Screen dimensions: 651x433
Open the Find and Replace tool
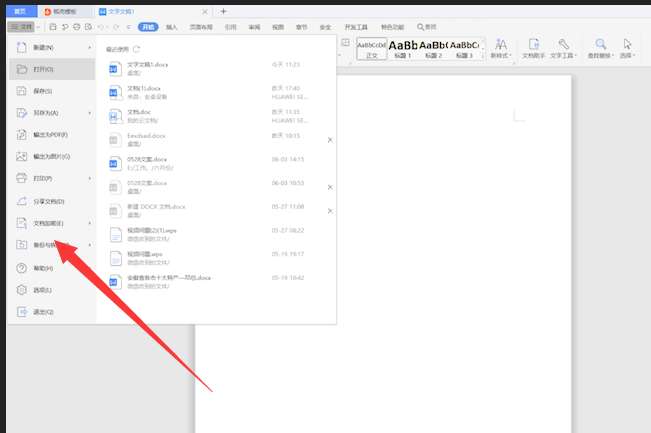click(x=600, y=49)
